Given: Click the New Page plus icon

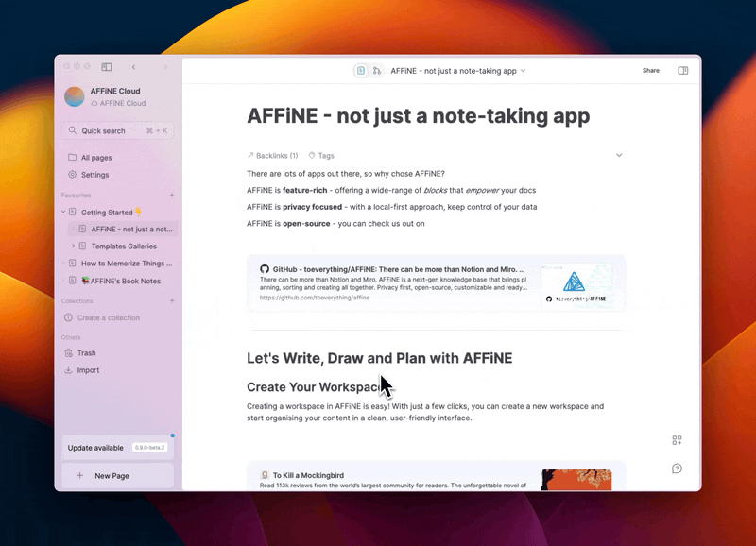Looking at the screenshot, I should tap(80, 476).
